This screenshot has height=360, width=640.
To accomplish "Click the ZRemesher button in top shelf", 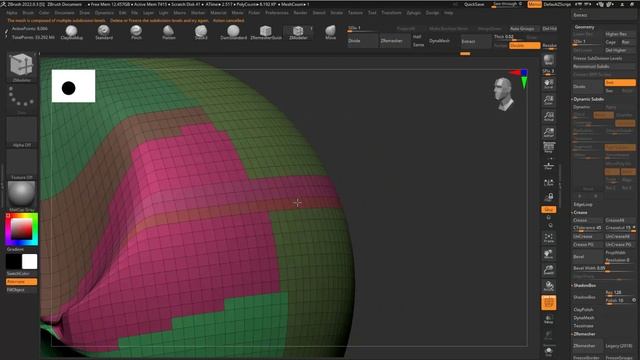I will [x=395, y=41].
